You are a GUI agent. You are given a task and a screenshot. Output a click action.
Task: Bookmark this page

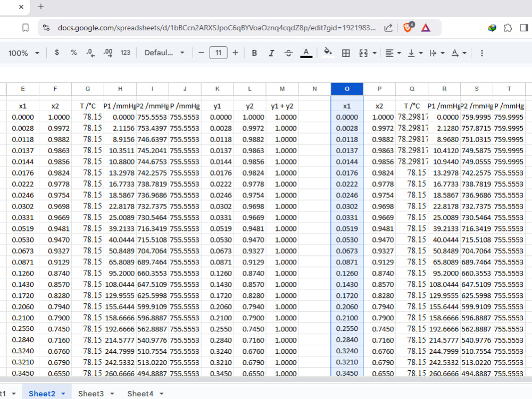[x=26, y=28]
